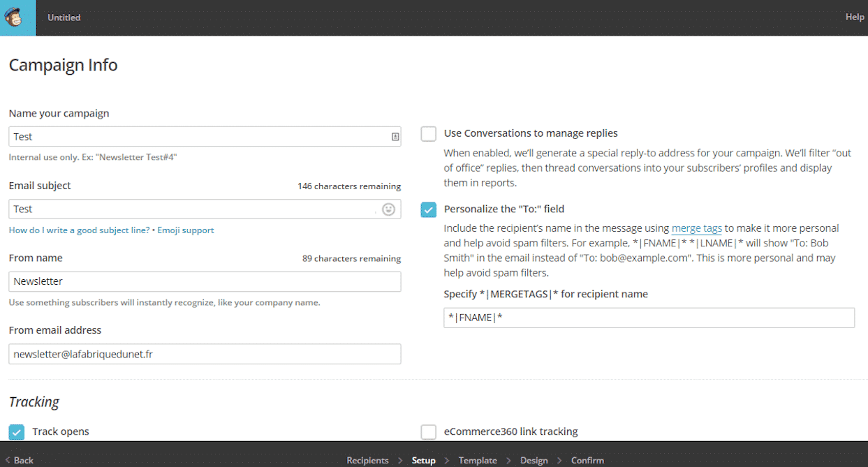Open the emoji picker in Email subject
The width and height of the screenshot is (868, 467).
coord(389,209)
